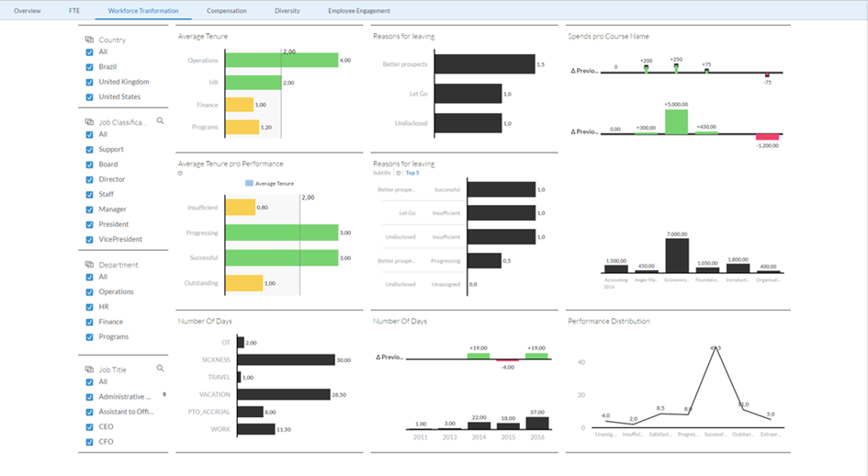Viewport: 868px width, 476px height.
Task: Switch to the Compensation tab
Action: click(x=226, y=10)
